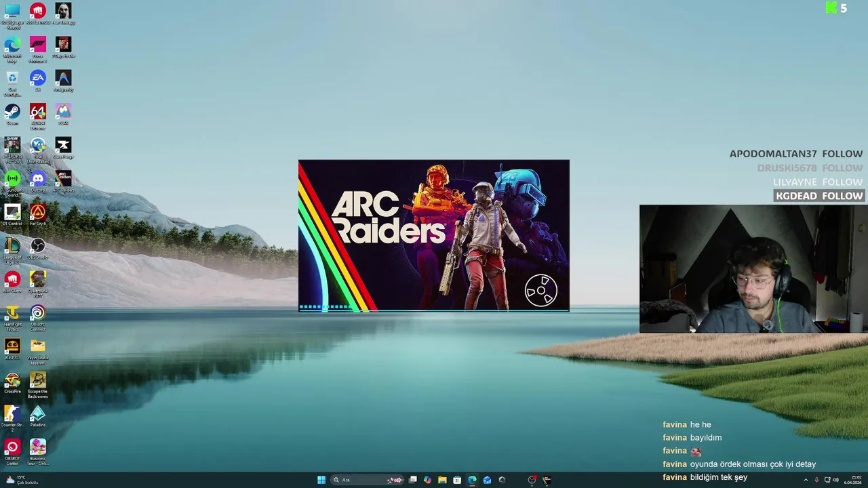This screenshot has height=488, width=868.
Task: Open the OBSBOT Center shortcut
Action: 12,452
